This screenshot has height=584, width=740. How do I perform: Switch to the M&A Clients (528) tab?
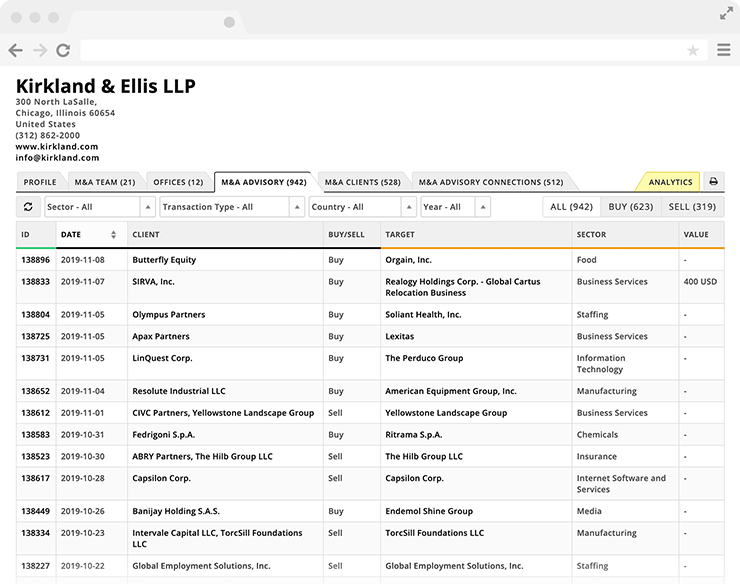(362, 182)
